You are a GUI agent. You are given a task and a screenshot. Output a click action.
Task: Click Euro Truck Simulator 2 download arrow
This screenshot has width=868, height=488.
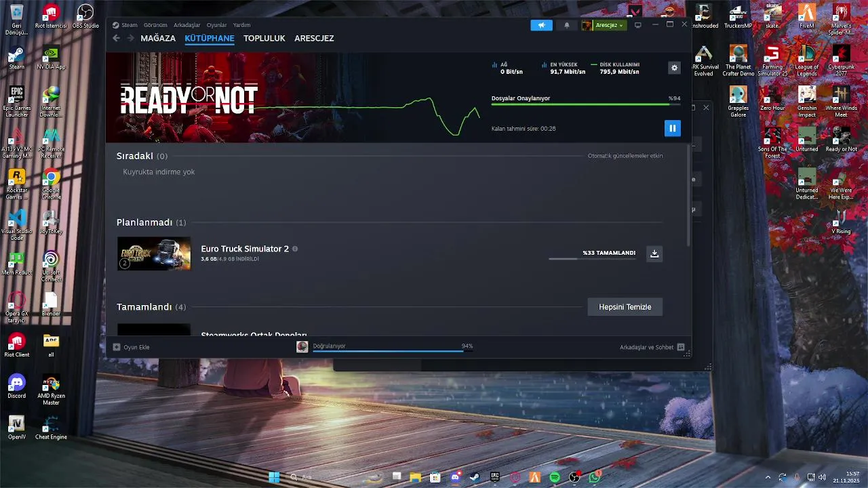click(x=654, y=253)
